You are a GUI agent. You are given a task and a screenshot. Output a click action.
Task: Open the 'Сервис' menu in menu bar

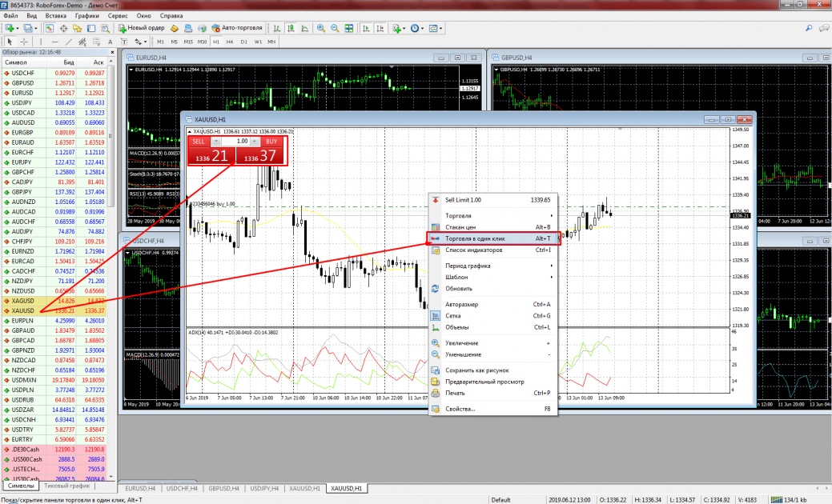pyautogui.click(x=117, y=15)
